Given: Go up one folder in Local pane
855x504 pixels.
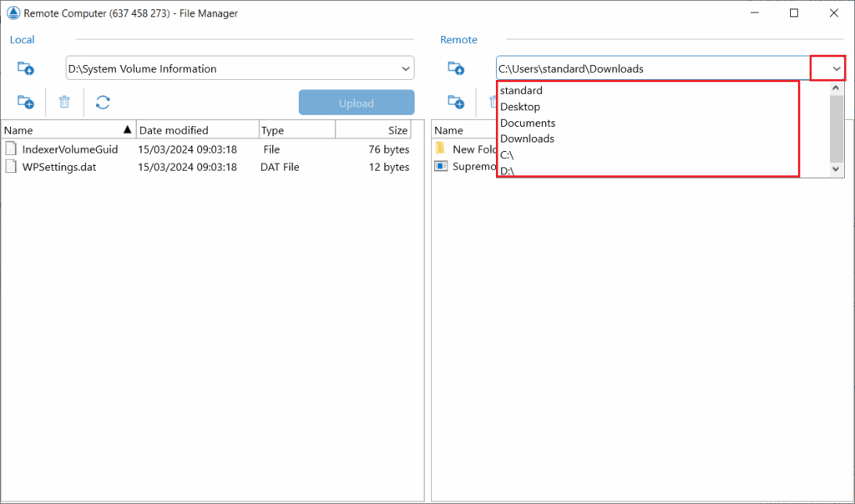Looking at the screenshot, I should 26,68.
